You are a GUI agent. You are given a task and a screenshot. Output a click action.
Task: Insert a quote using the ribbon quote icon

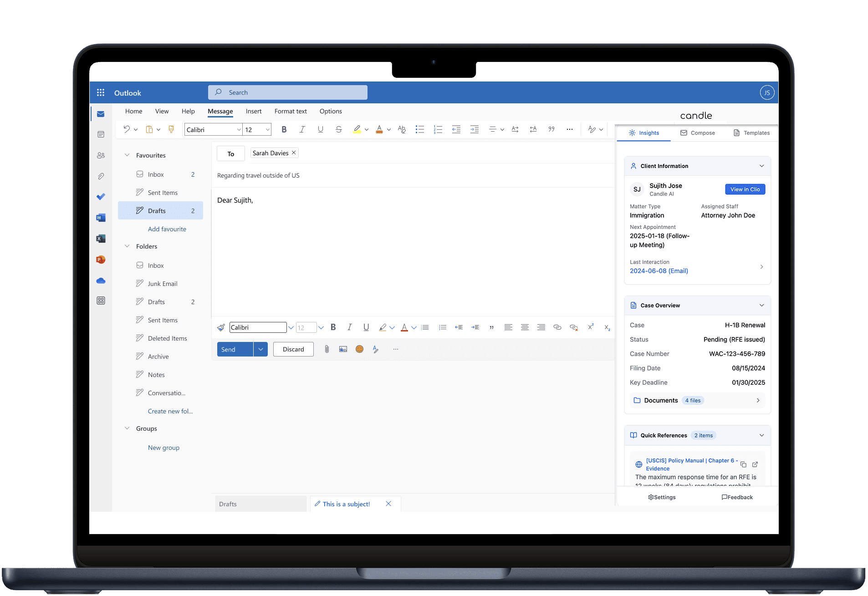click(x=551, y=129)
